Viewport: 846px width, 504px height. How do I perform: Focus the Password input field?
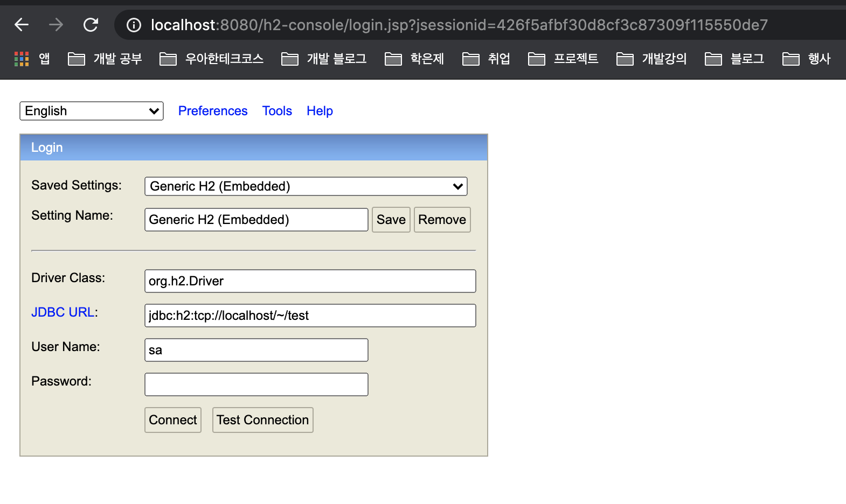coord(256,384)
